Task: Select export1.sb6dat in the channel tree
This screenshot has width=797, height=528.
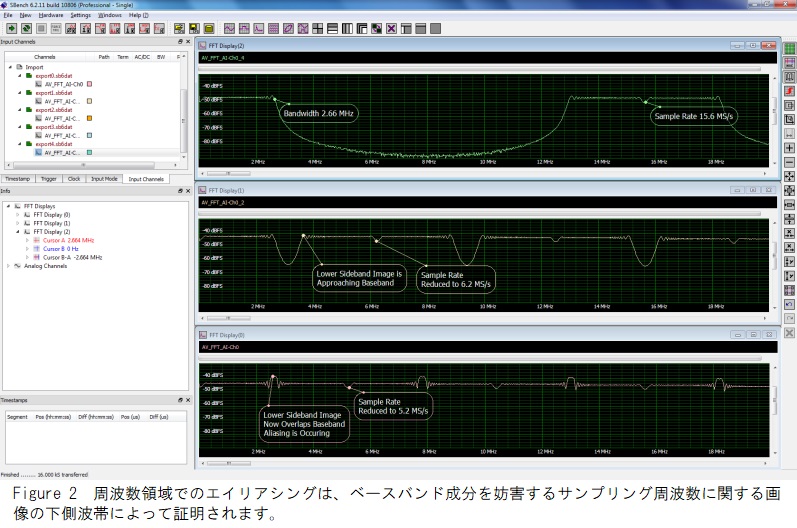Action: pos(53,93)
